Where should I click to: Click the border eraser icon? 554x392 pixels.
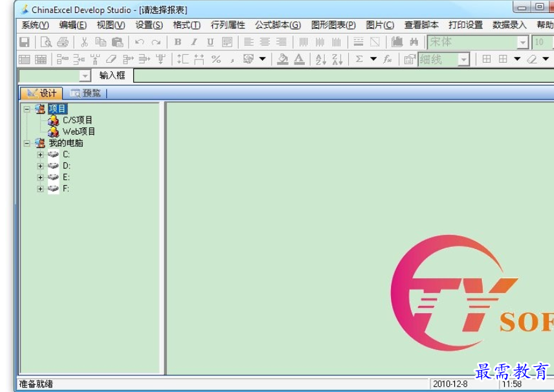(531, 59)
